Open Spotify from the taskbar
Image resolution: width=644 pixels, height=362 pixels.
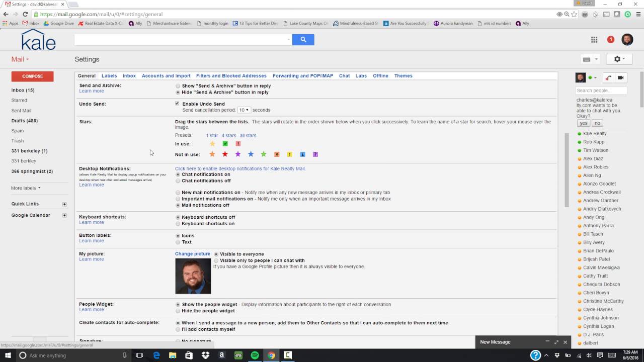[255, 355]
